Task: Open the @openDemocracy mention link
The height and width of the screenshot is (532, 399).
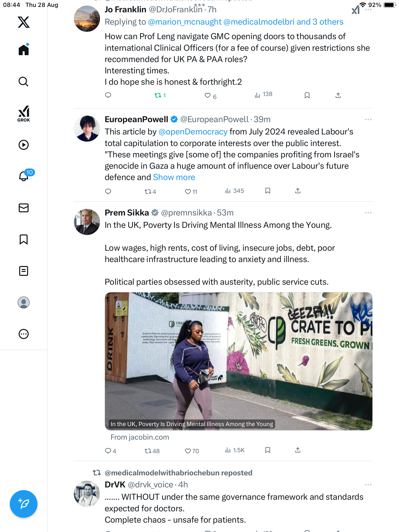Action: coord(193,132)
